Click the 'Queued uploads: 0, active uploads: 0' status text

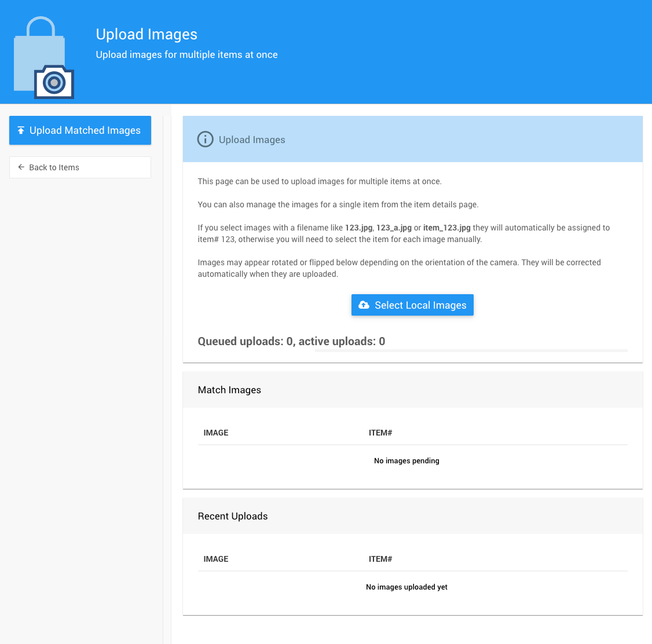tap(291, 341)
